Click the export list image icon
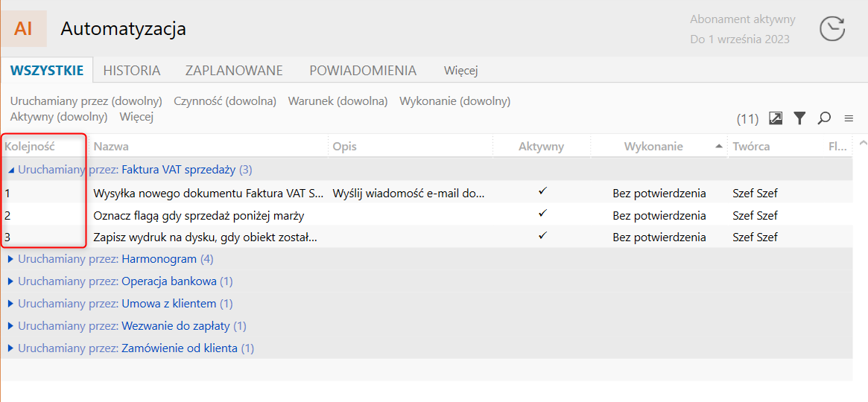 click(776, 118)
